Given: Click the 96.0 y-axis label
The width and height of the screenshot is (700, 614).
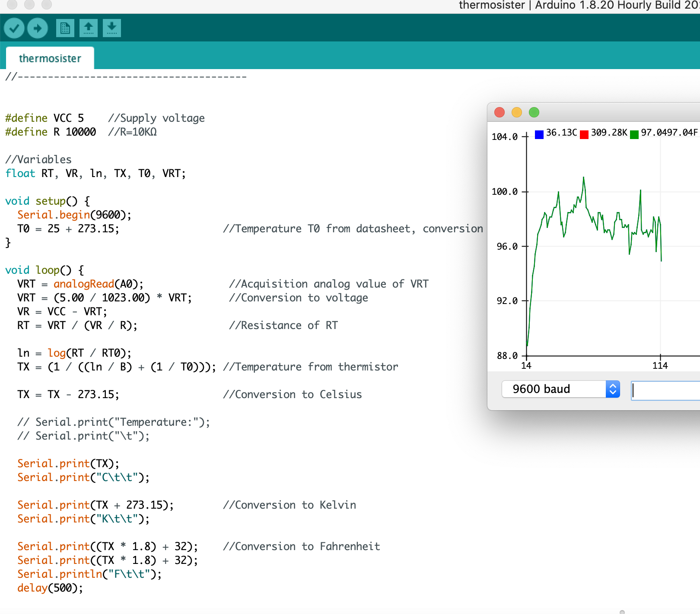Looking at the screenshot, I should click(507, 247).
